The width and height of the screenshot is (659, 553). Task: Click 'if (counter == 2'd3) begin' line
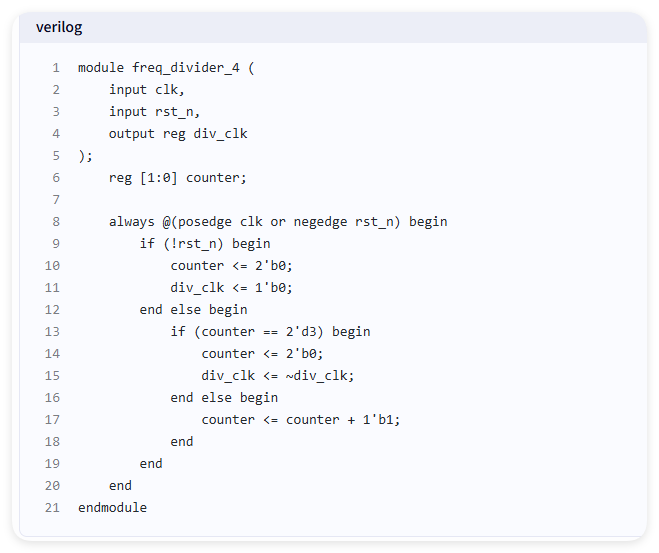[270, 332]
